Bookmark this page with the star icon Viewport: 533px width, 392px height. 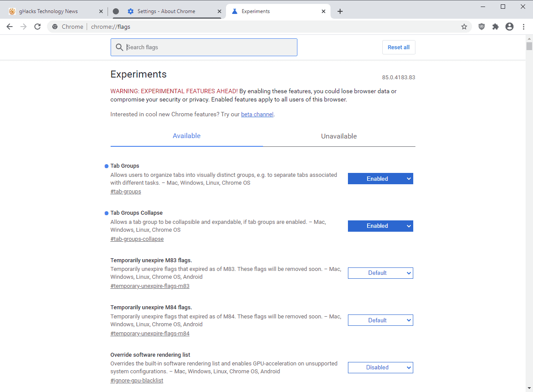(x=464, y=27)
